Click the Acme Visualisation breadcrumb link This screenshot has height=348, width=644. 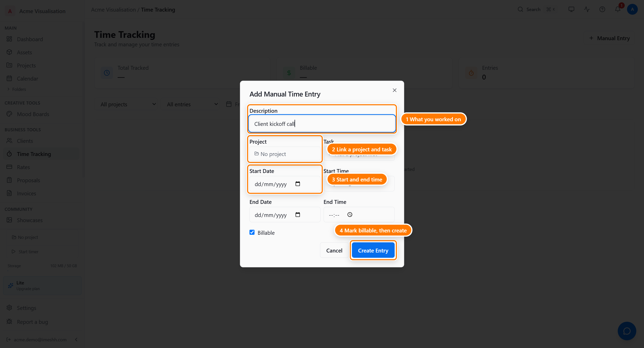click(113, 10)
